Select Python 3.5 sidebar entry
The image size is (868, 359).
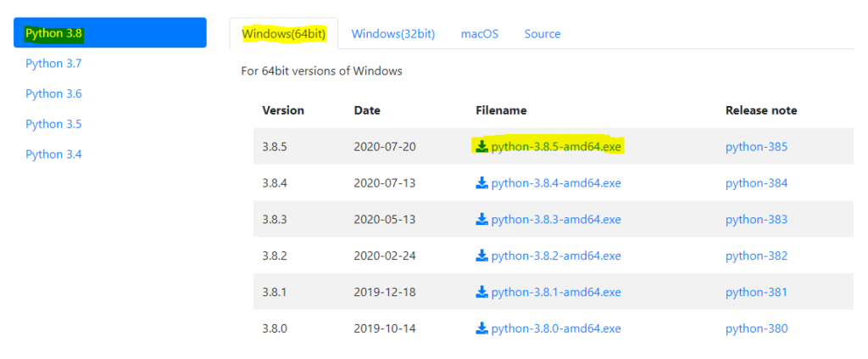click(53, 124)
